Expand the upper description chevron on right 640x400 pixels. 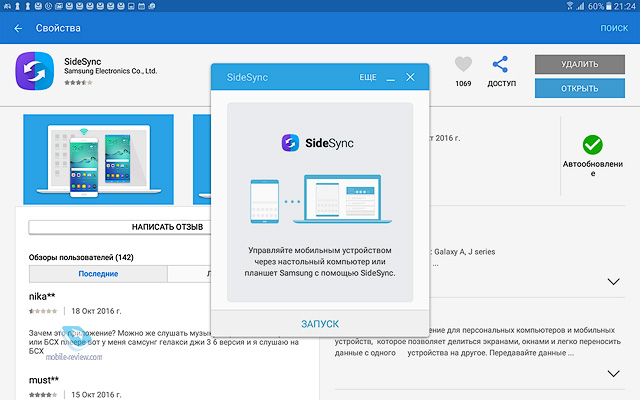click(x=614, y=281)
